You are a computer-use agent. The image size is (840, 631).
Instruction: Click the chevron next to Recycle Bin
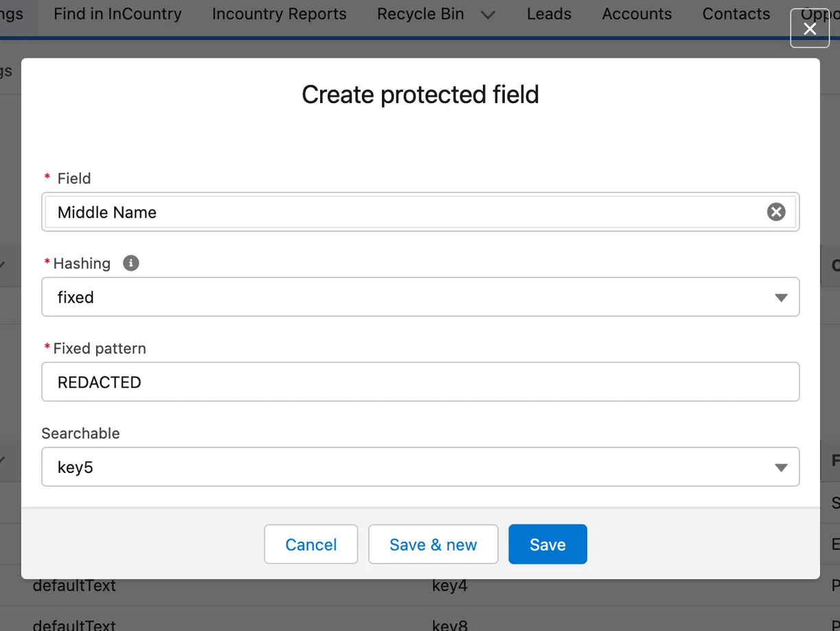click(488, 14)
